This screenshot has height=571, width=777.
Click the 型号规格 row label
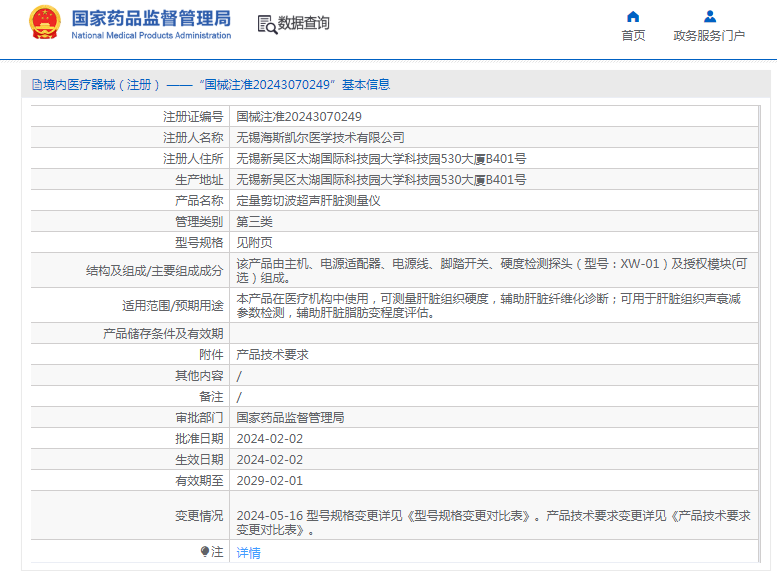[x=199, y=243]
